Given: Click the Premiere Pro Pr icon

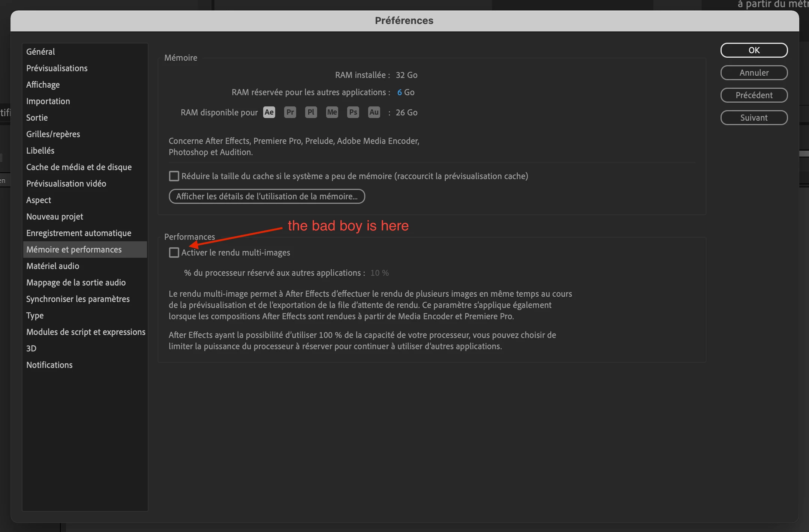Looking at the screenshot, I should click(x=290, y=112).
